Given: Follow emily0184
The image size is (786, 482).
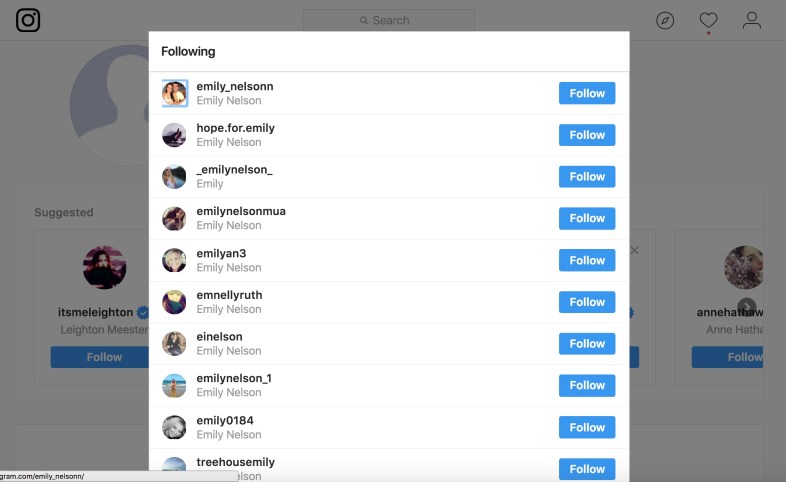Looking at the screenshot, I should (587, 427).
